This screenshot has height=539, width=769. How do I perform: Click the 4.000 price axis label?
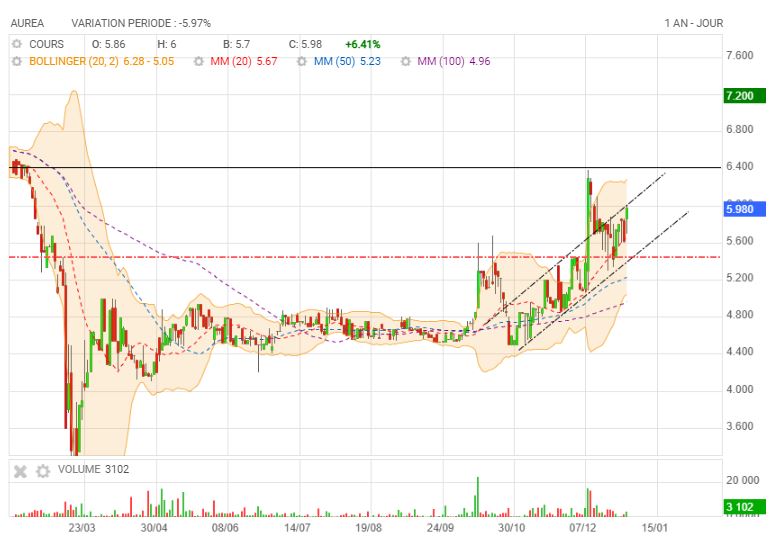click(740, 389)
